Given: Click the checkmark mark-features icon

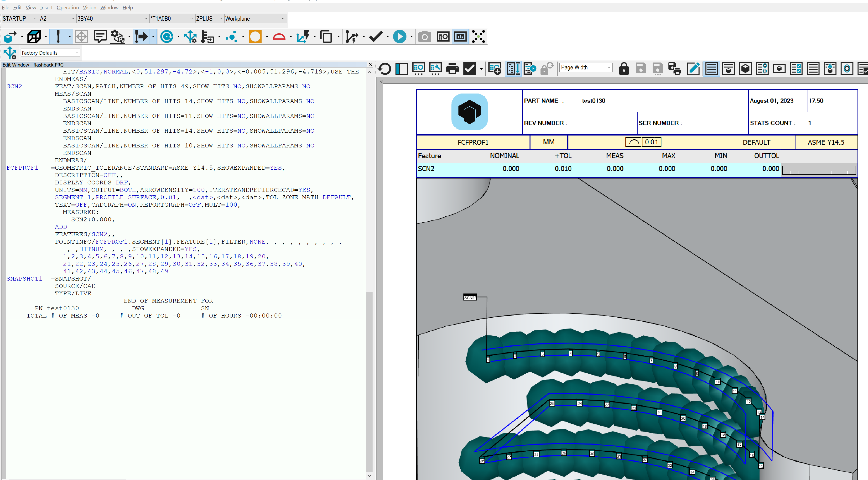Looking at the screenshot, I should tap(376, 37).
